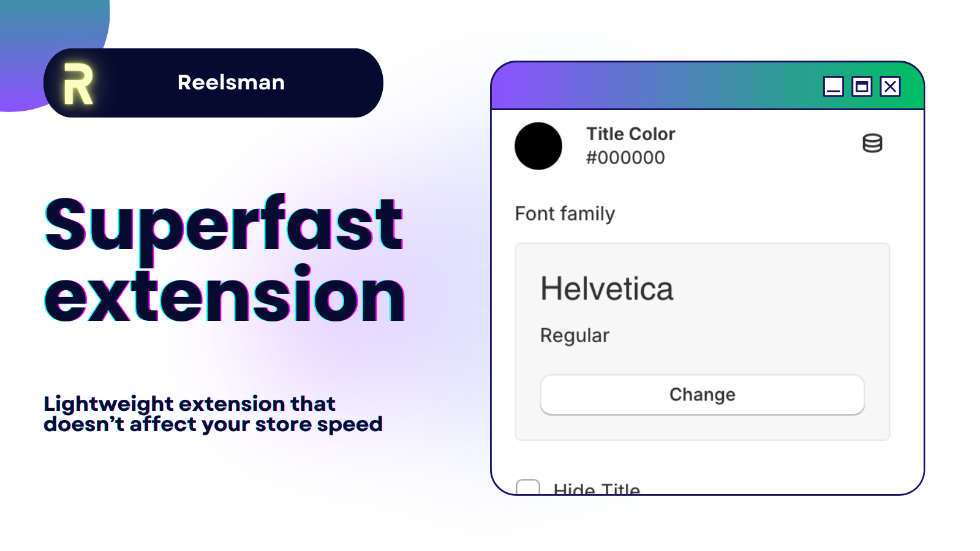
Task: Click the Change button to switch fonts
Action: tap(701, 394)
